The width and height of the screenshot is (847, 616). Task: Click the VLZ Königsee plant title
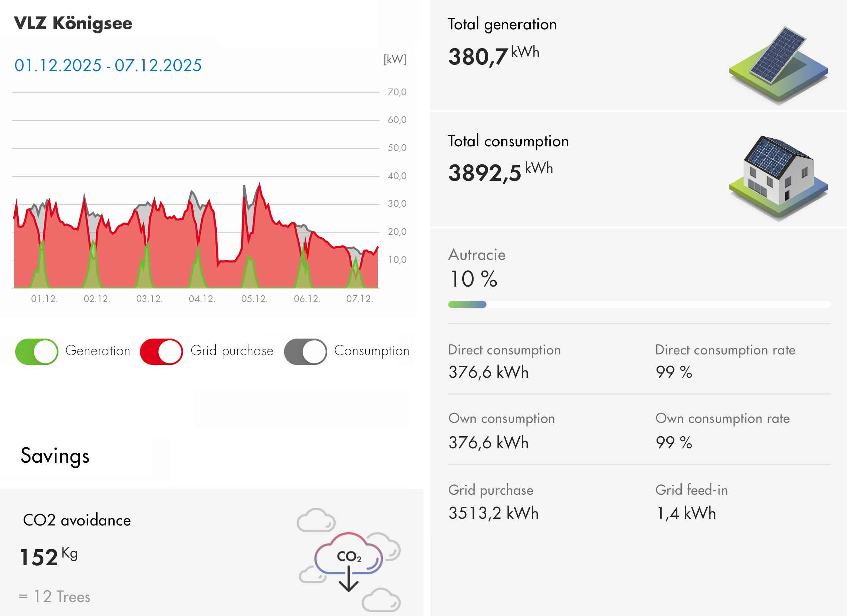pos(73,23)
